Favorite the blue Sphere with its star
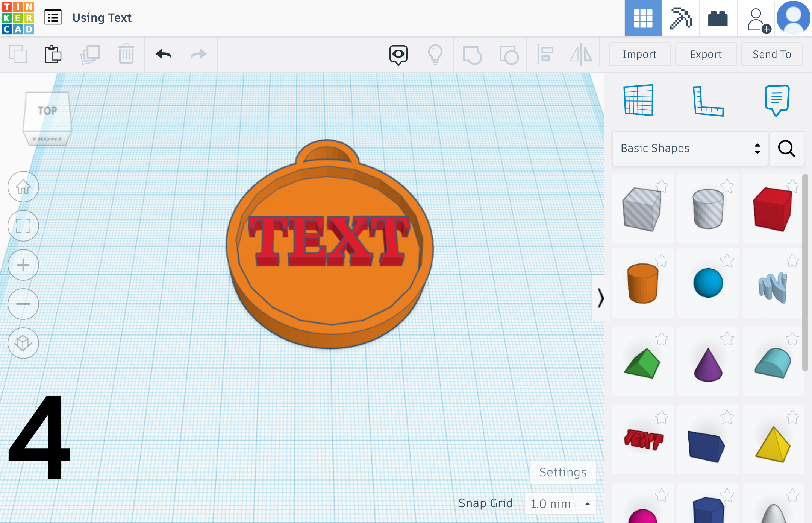Image resolution: width=812 pixels, height=523 pixels. pyautogui.click(x=727, y=260)
